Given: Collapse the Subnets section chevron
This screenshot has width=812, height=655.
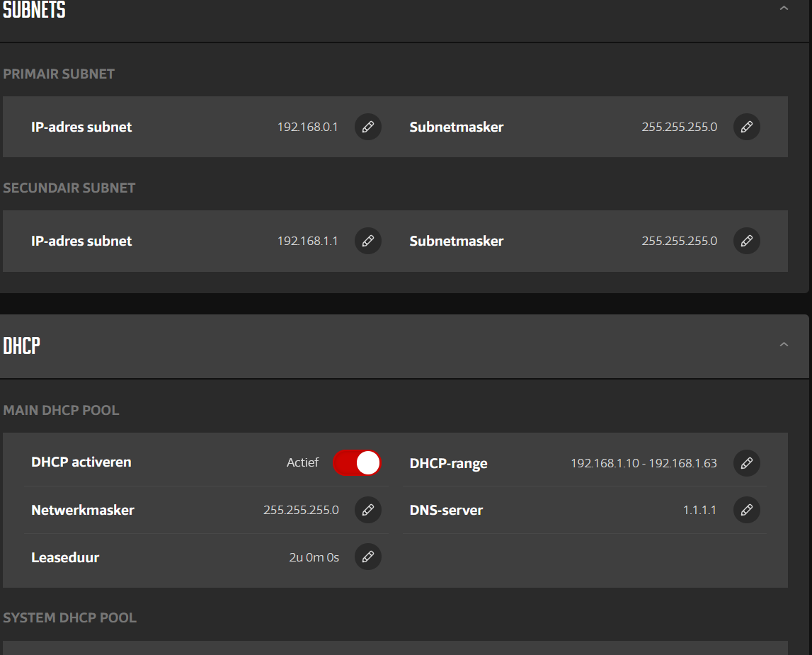Looking at the screenshot, I should coord(784,8).
